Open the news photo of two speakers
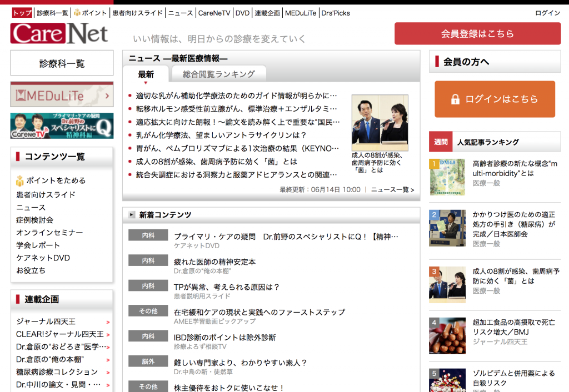The height and width of the screenshot is (392, 569). click(x=380, y=123)
